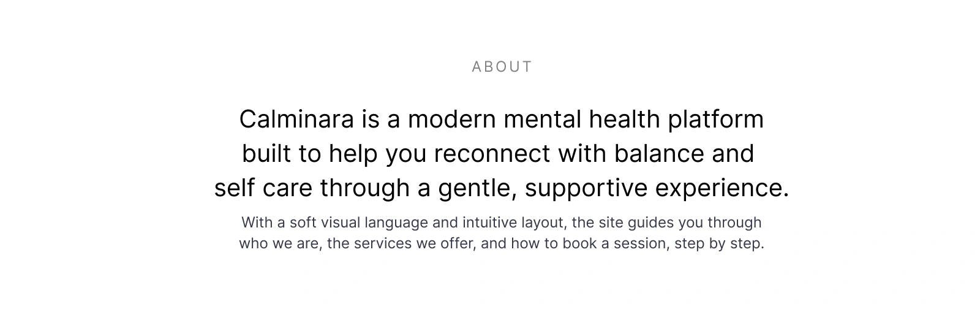The width and height of the screenshot is (980, 309).
Task: Click "the services we offer," text
Action: click(x=401, y=243)
